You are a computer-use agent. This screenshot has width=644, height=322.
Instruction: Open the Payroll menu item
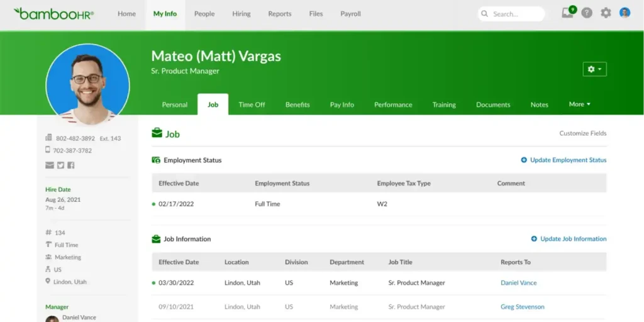(350, 14)
